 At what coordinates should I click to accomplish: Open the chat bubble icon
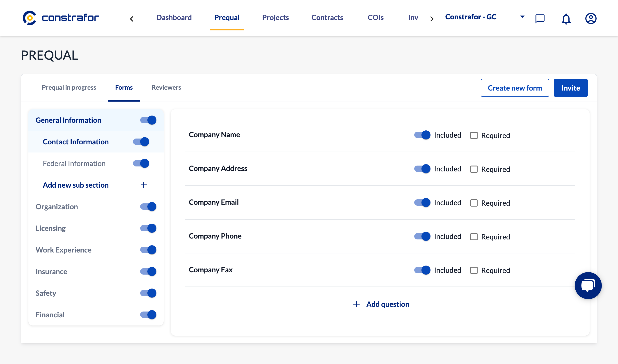[x=588, y=285]
